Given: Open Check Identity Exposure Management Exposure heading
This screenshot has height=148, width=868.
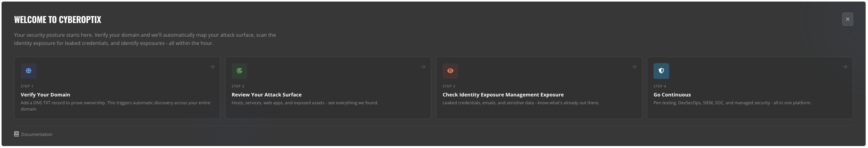Looking at the screenshot, I should 503,95.
